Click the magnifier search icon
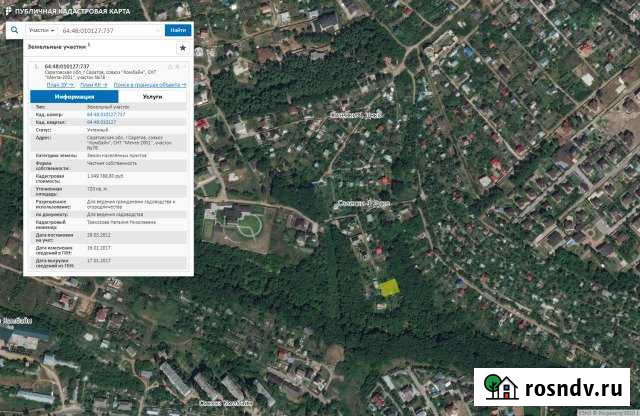The width and height of the screenshot is (640, 416). click(x=14, y=30)
